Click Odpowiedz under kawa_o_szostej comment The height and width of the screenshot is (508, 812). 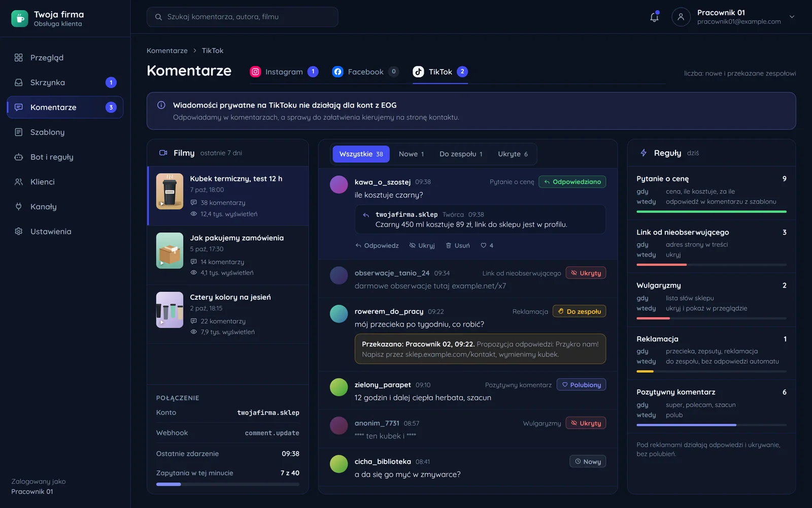(x=377, y=245)
